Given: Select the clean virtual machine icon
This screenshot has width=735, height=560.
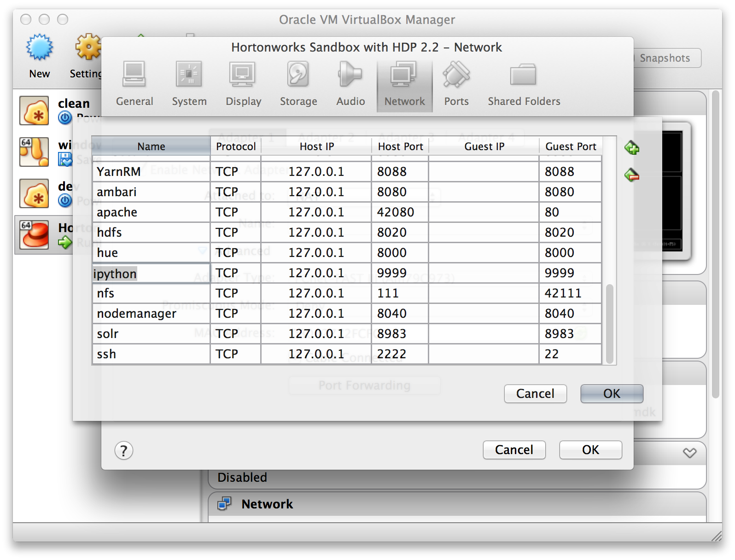Looking at the screenshot, I should coord(34,111).
